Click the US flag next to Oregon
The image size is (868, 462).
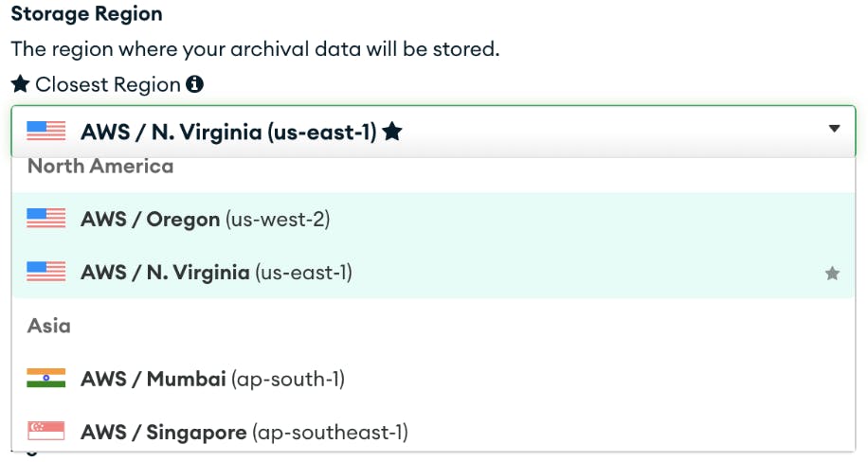coord(45,219)
